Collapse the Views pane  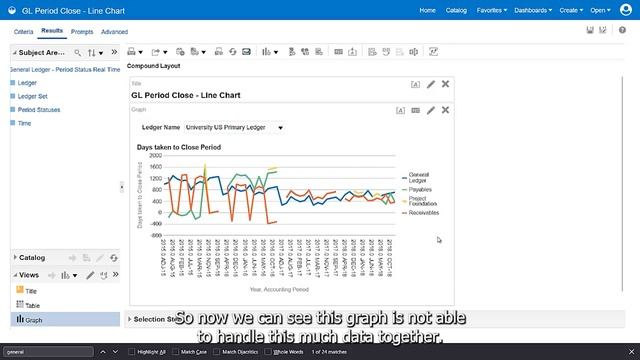[x=15, y=275]
